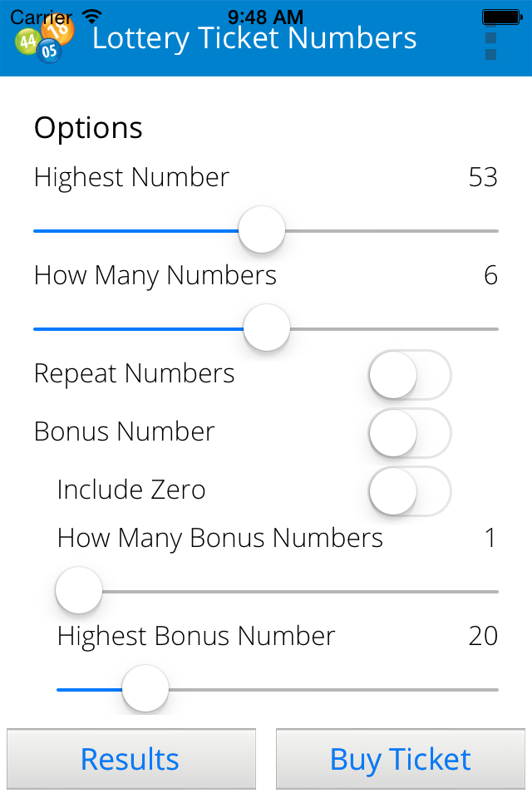
Task: Click the Highest Bonus Number slider knob
Action: pyautogui.click(x=145, y=688)
